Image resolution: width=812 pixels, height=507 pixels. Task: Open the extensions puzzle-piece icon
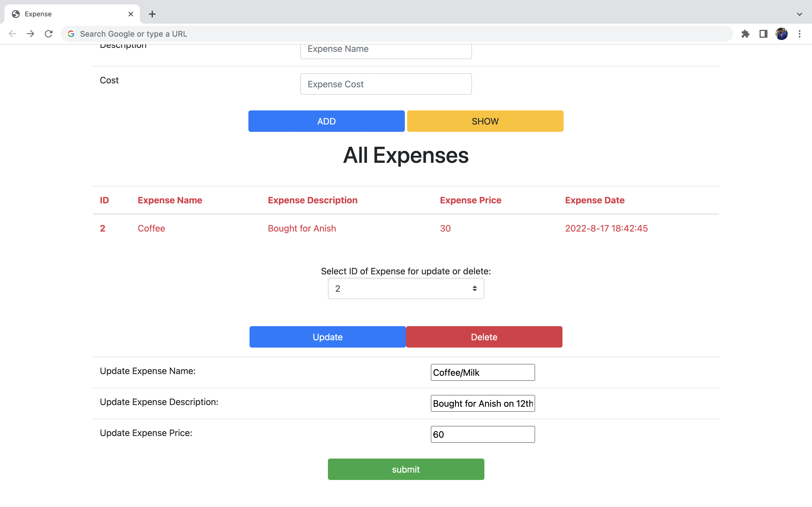coord(745,34)
